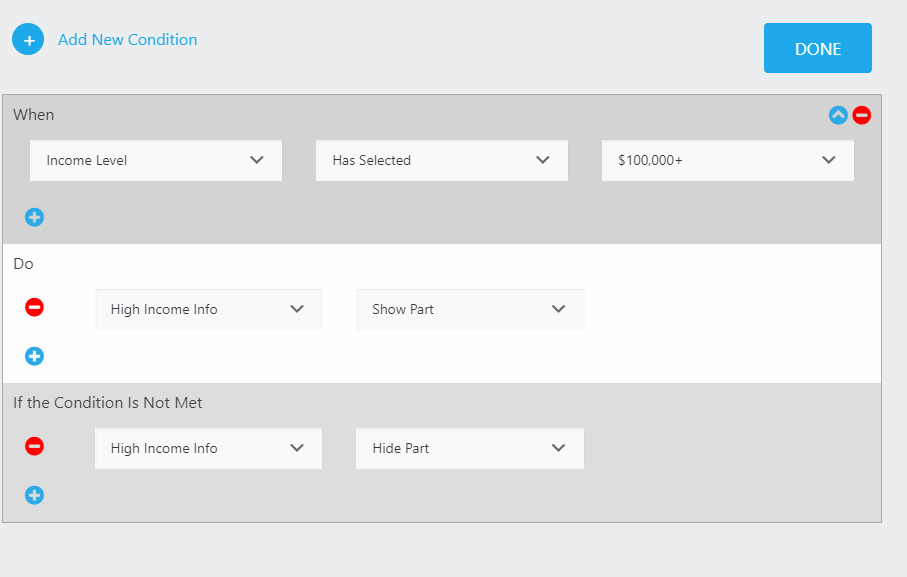Open the Income Level field dropdown
Screen dimensions: 907x577
coord(156,160)
